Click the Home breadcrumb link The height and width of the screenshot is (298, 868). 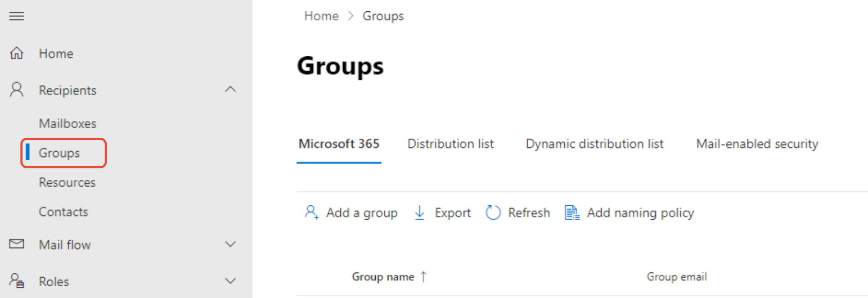point(322,16)
